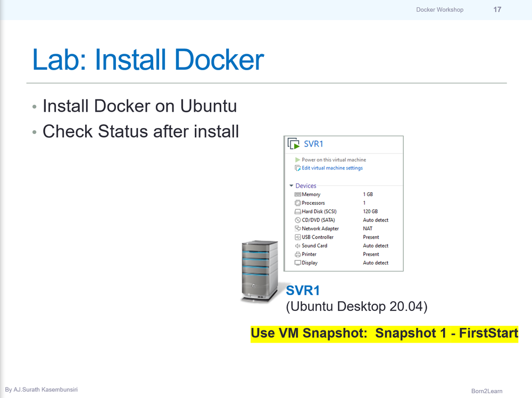Click the SVR1 virtual machine icon

[x=293, y=143]
